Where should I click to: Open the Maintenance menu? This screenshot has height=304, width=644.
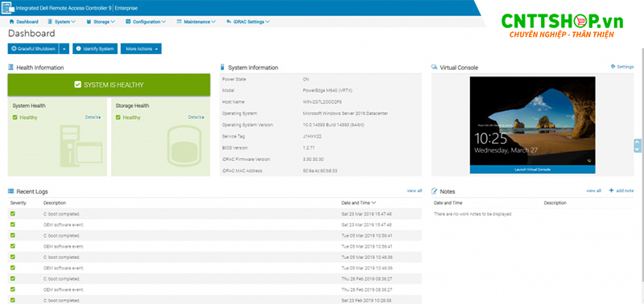click(x=196, y=22)
